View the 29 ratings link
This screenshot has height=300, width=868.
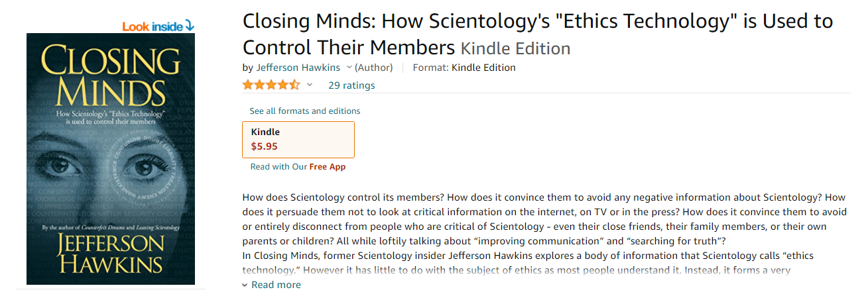point(351,85)
